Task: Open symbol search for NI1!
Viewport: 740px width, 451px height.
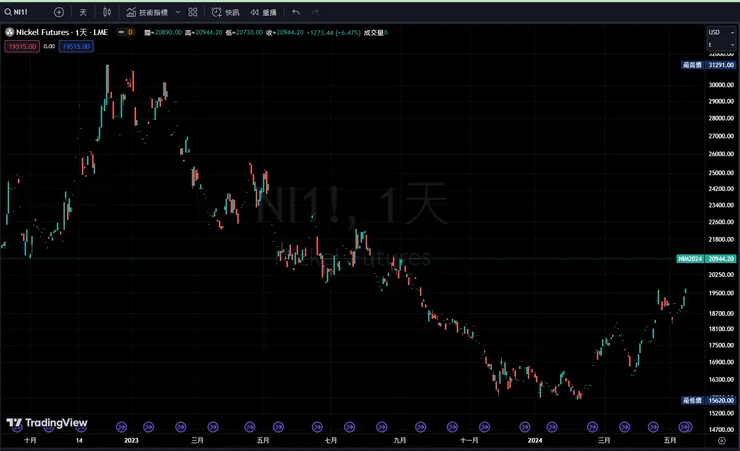Action: [16, 12]
